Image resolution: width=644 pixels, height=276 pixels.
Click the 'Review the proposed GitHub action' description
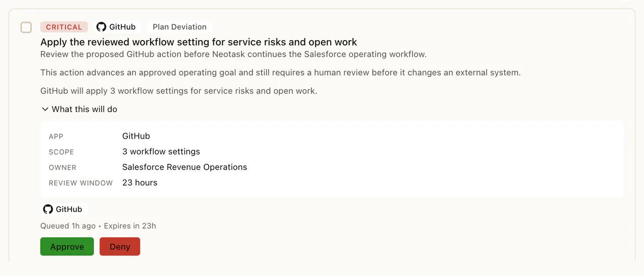click(233, 54)
